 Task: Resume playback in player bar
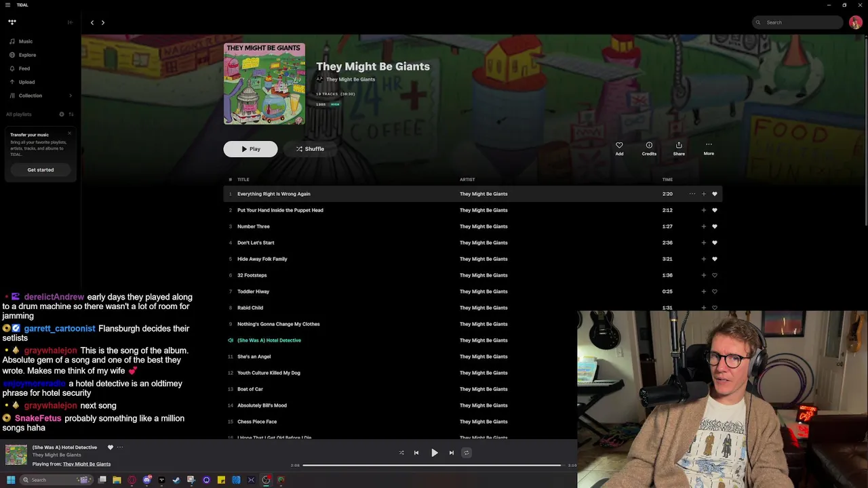pyautogui.click(x=435, y=453)
